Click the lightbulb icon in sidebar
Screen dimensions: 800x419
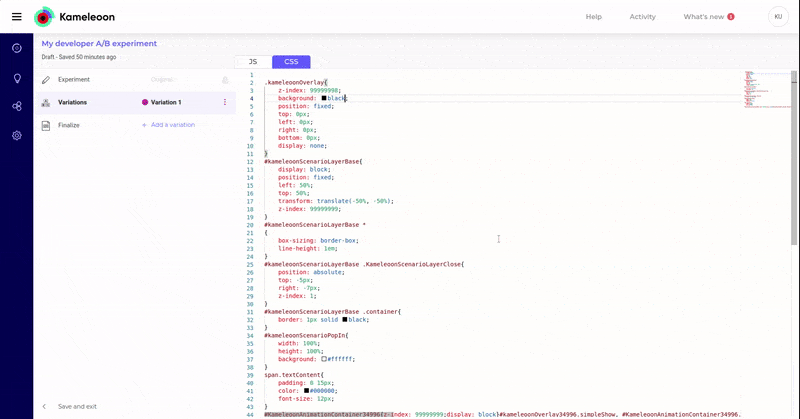coord(16,78)
